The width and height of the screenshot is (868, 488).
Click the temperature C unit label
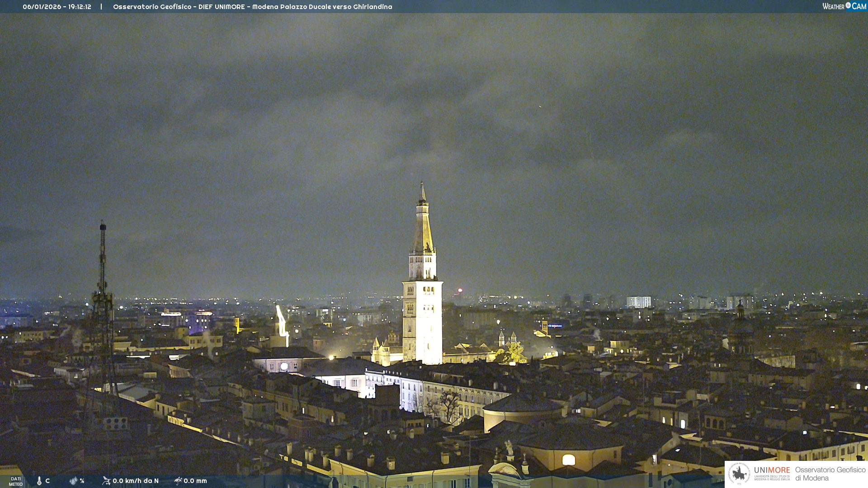(47, 481)
